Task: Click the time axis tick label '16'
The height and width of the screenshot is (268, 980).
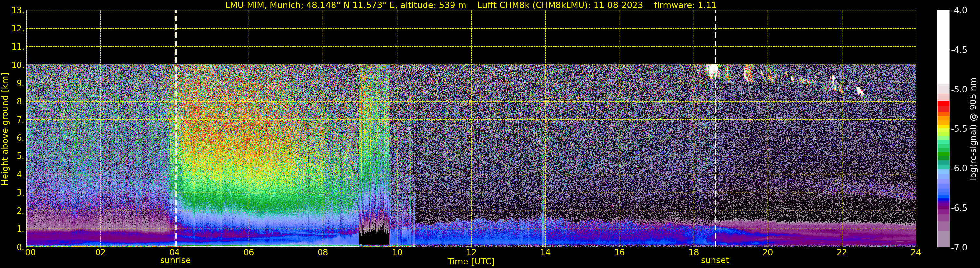Action: pos(620,252)
